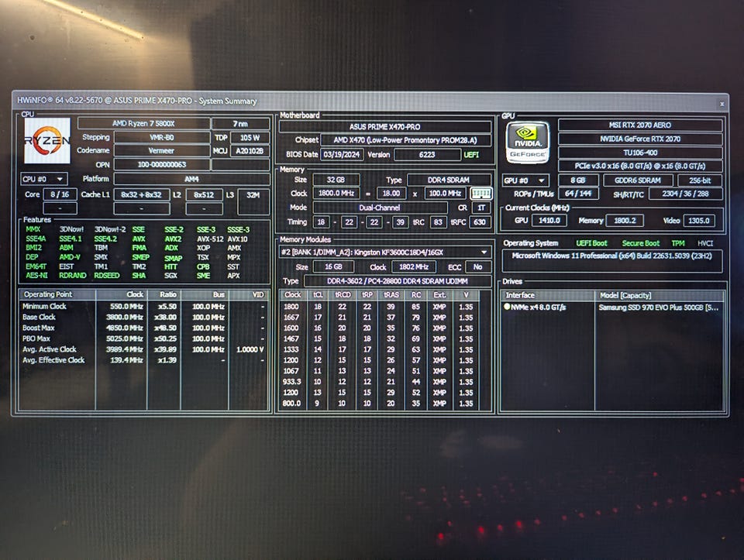The image size is (744, 560).
Task: Click the AES-NI feature label
Action: click(x=36, y=276)
